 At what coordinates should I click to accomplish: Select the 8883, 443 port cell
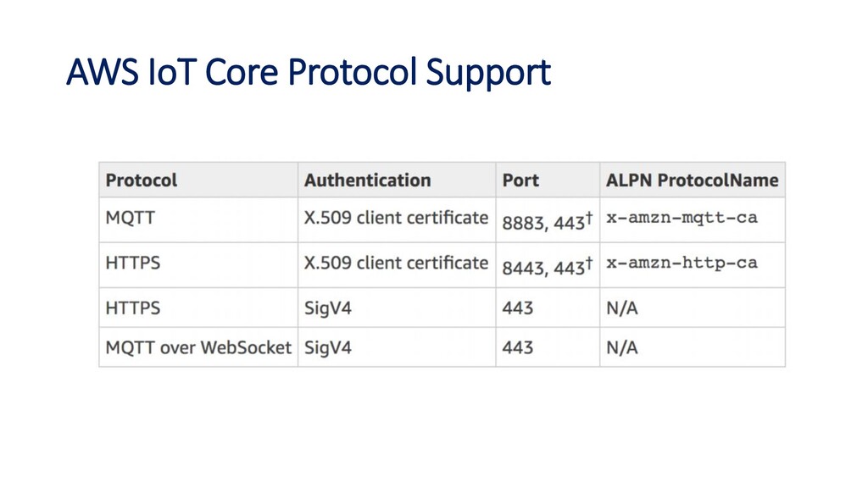[548, 221]
